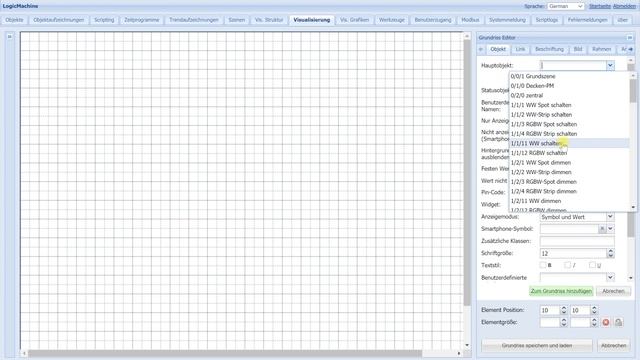
Task: Open the Objektaufzeichnungen tab
Action: (59, 20)
